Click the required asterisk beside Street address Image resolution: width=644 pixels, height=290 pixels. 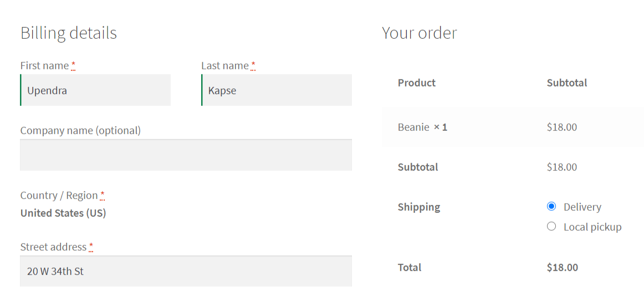pos(91,247)
